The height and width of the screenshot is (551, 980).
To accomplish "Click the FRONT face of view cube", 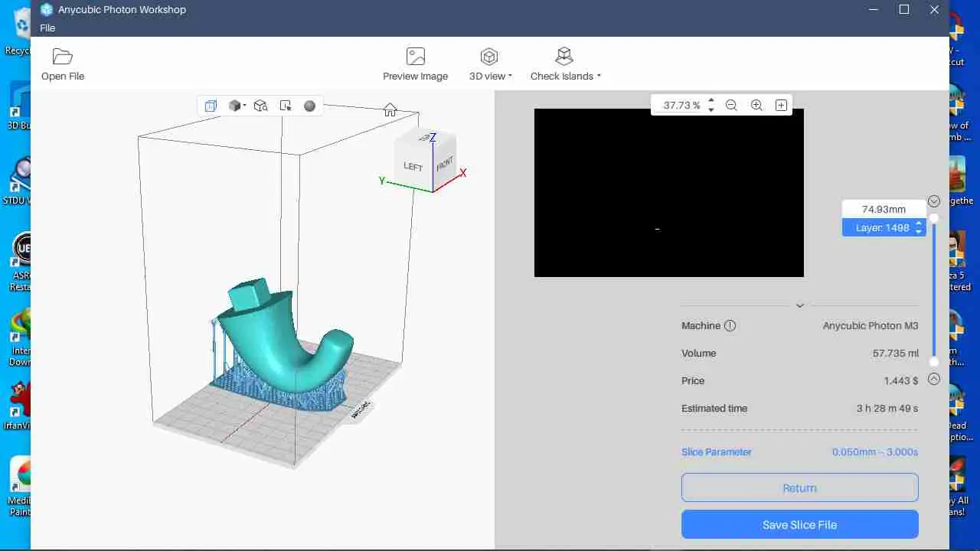I will click(445, 164).
